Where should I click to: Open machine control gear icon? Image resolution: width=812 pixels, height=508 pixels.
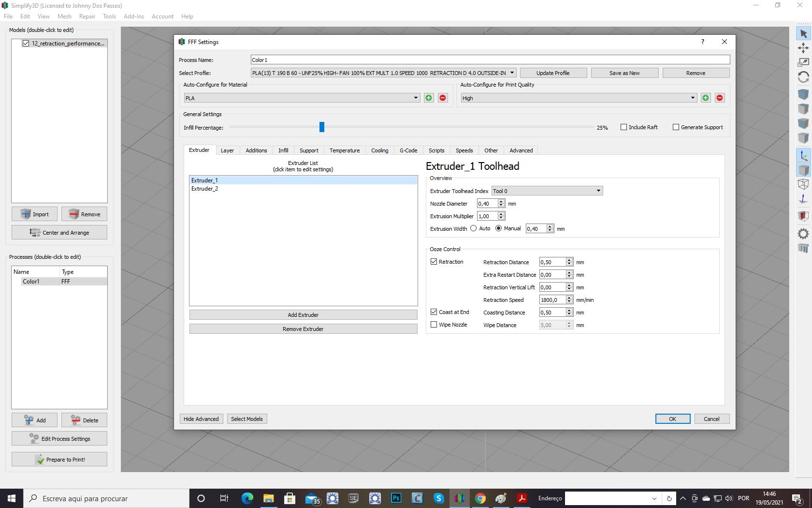[803, 234]
